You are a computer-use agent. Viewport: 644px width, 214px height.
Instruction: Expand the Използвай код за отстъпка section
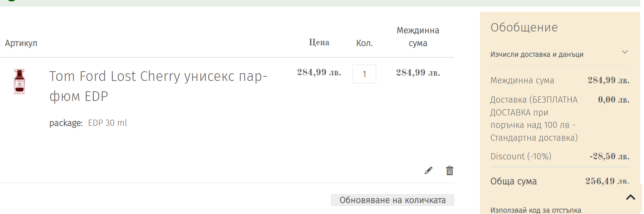point(535,210)
